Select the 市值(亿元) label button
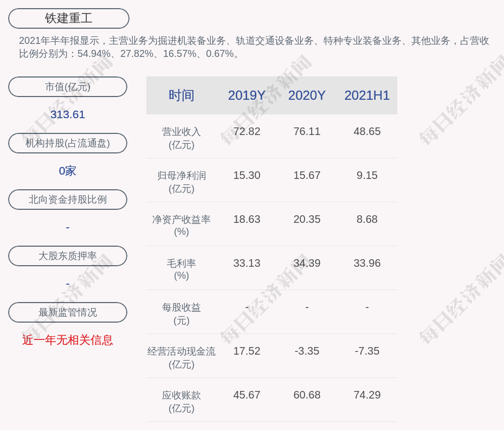The width and height of the screenshot is (504, 430). pos(68,87)
